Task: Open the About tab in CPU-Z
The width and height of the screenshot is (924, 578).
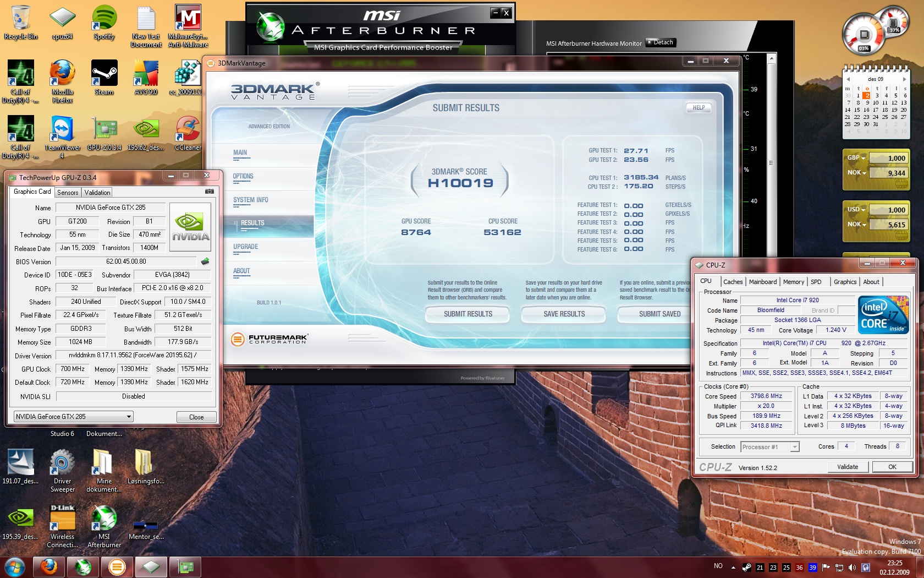Action: coord(871,282)
